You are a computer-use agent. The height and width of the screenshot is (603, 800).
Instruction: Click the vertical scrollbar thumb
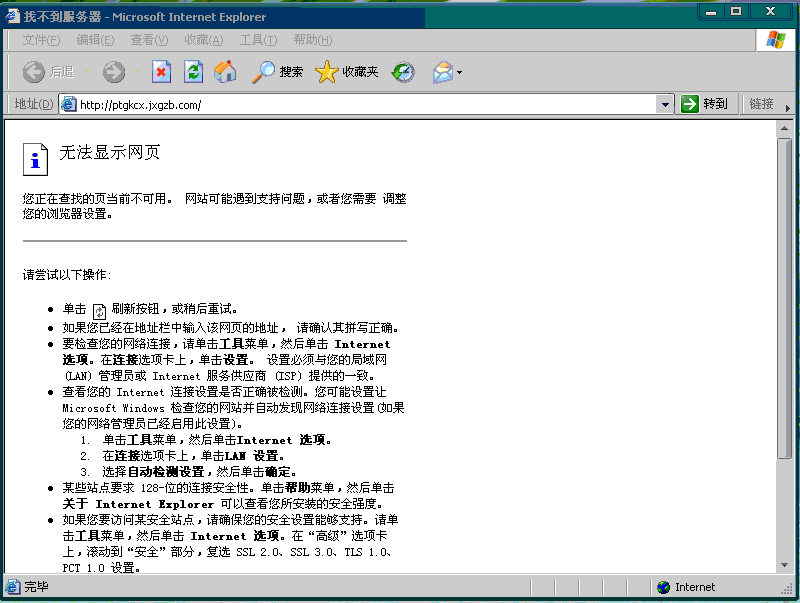point(784,298)
